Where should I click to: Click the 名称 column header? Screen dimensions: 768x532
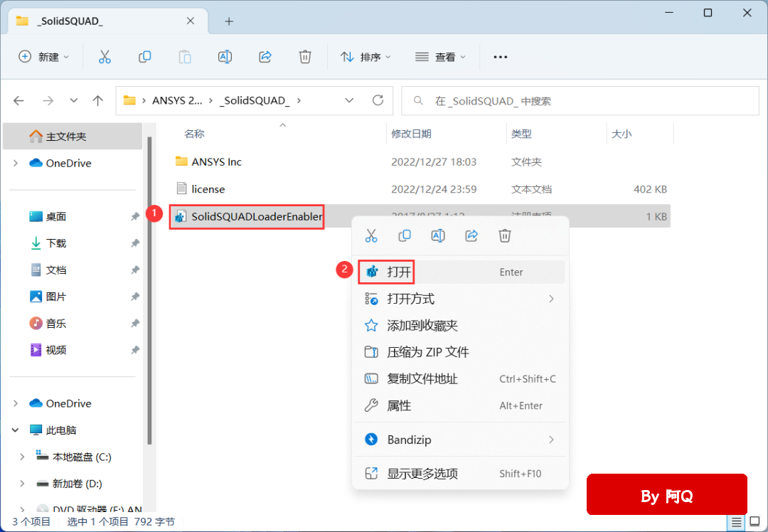point(194,134)
